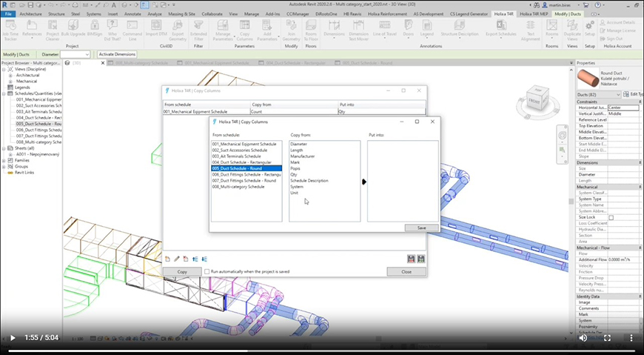Viewport: 644px width, 355px height.
Task: Toggle the video fullscreen icon
Action: pyautogui.click(x=607, y=338)
